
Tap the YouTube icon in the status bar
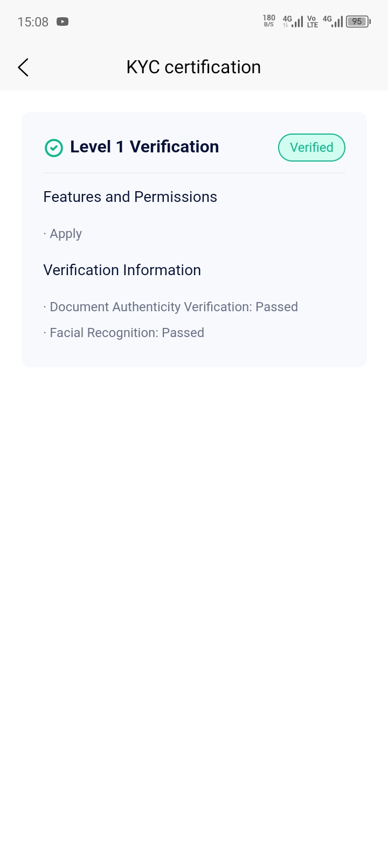coord(63,22)
